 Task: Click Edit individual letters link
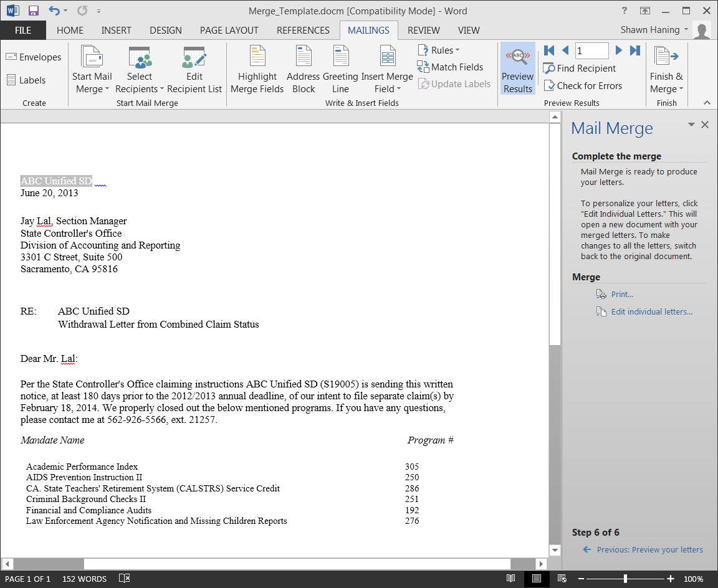coord(652,311)
